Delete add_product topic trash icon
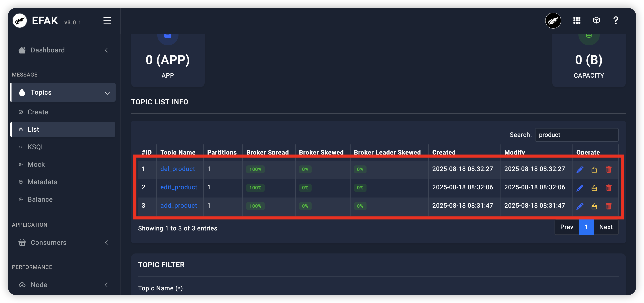The width and height of the screenshot is (644, 303). coord(609,206)
